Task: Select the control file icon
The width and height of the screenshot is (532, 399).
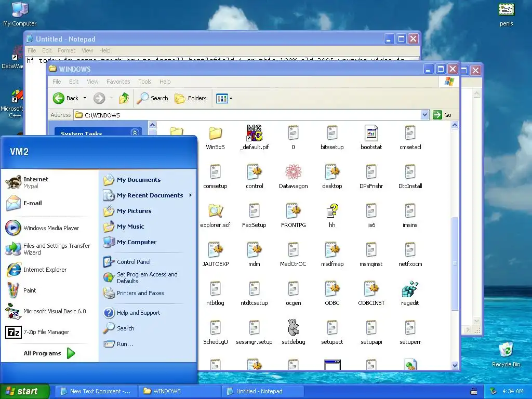Action: coord(255,172)
